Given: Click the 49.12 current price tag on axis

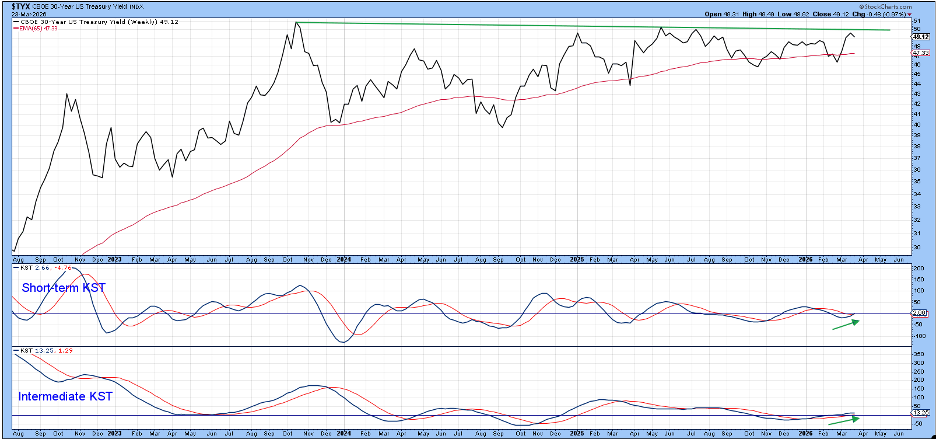Looking at the screenshot, I should [x=920, y=36].
